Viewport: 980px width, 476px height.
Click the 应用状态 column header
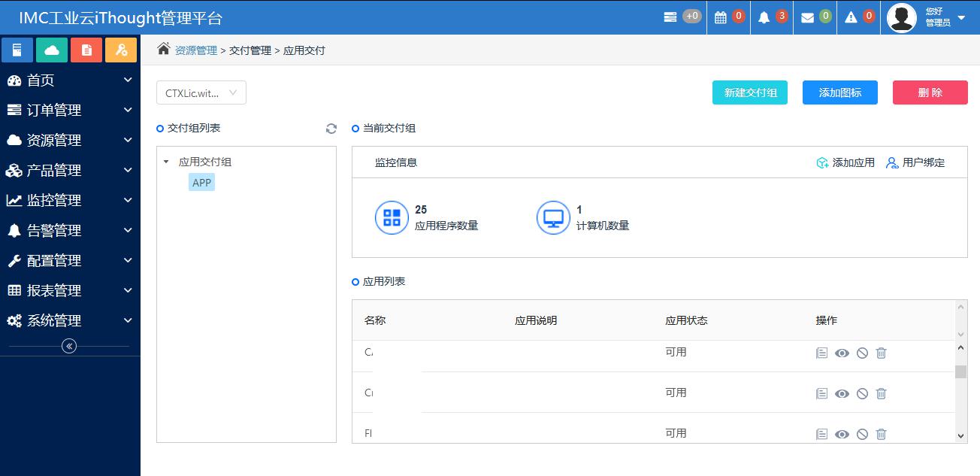coord(686,320)
